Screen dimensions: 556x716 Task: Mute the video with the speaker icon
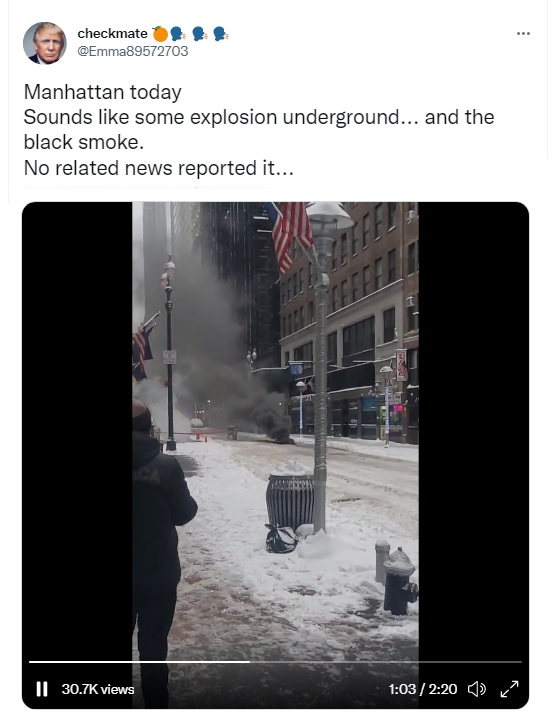477,689
